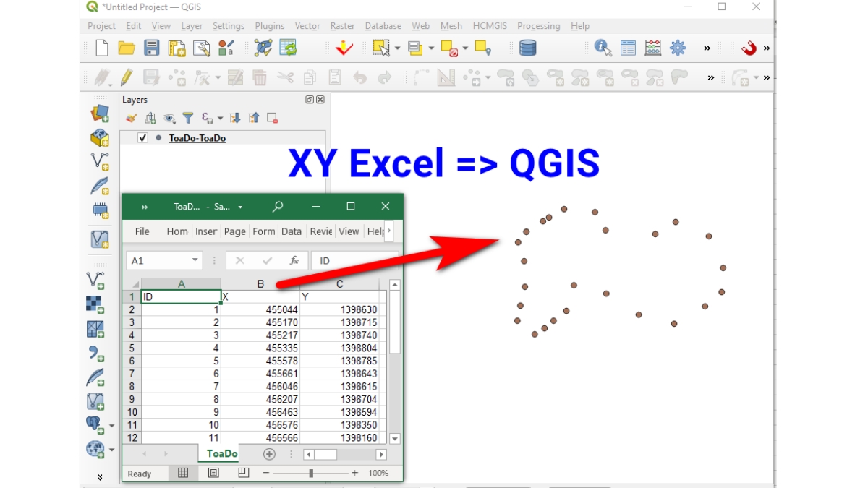Click the Excel search magnifier icon

pos(278,207)
